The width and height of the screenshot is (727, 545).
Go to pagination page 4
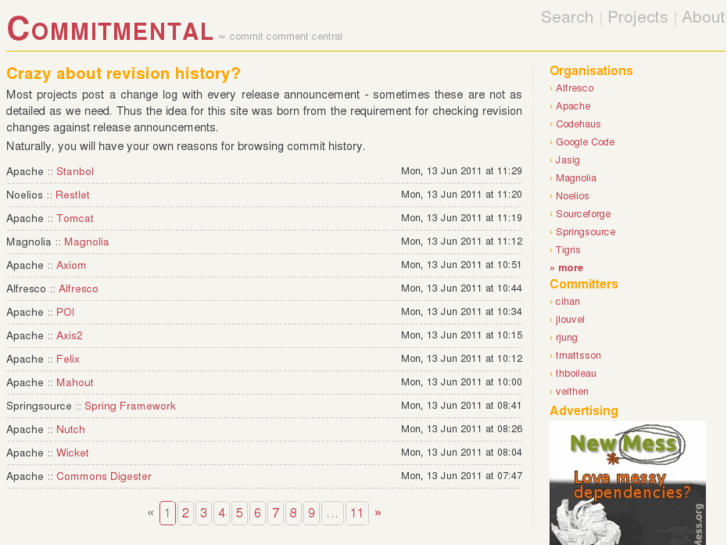coord(222,513)
